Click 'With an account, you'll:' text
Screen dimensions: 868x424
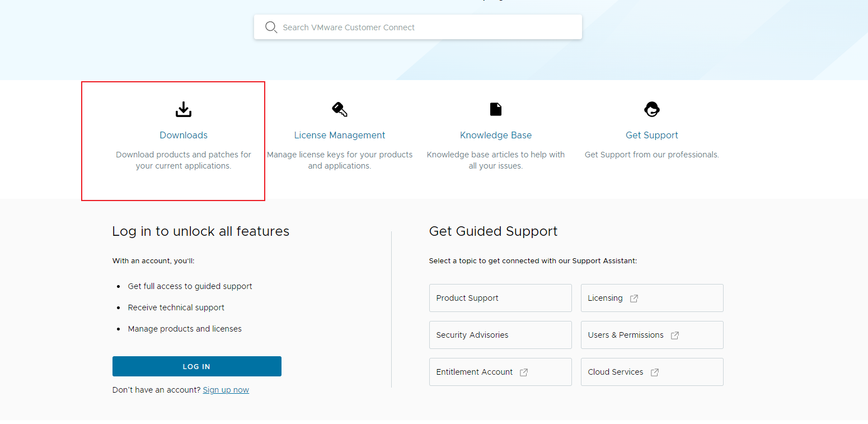(153, 261)
